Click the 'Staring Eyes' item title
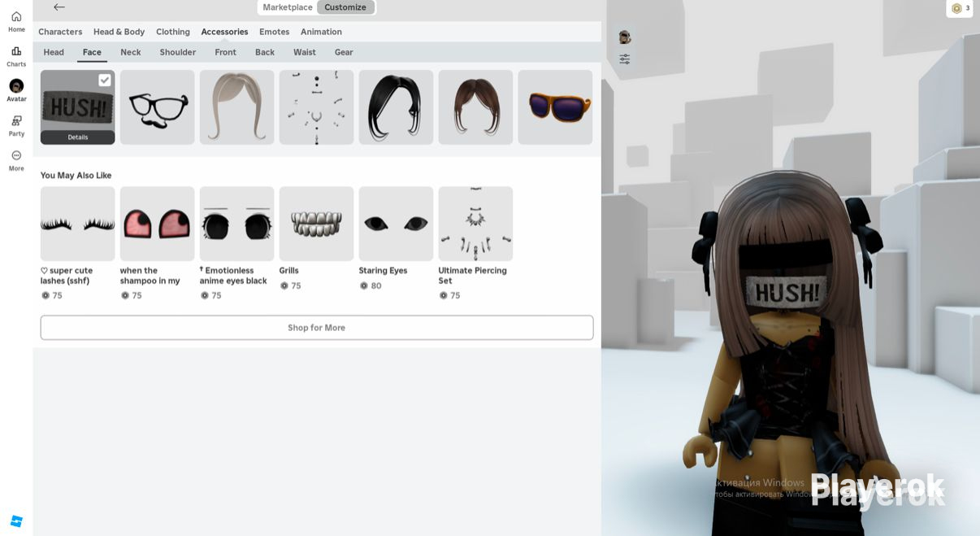980x536 pixels. point(384,271)
